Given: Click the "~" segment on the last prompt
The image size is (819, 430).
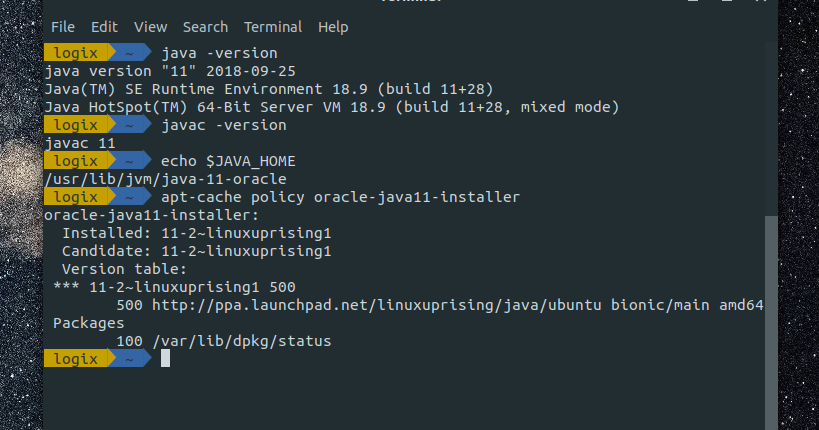Looking at the screenshot, I should (128, 359).
